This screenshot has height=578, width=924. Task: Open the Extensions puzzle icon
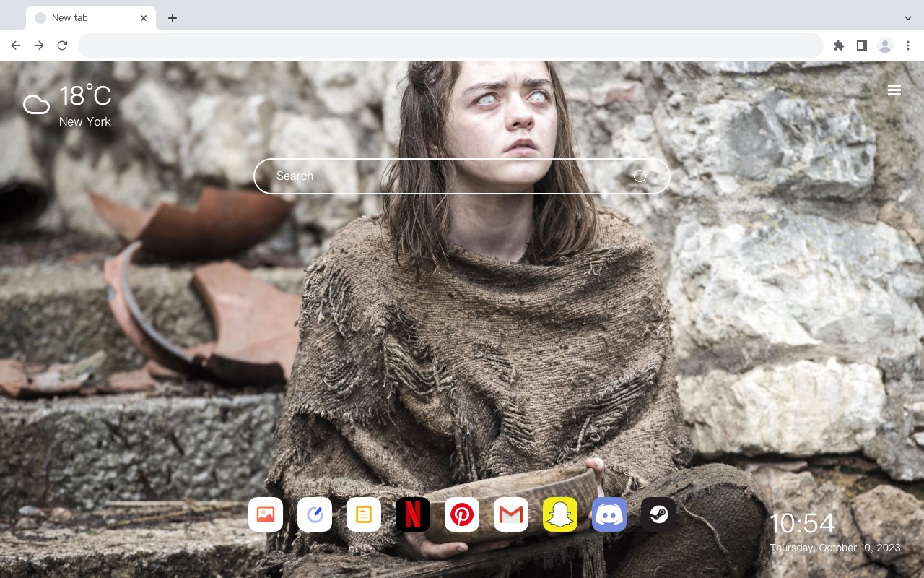838,46
